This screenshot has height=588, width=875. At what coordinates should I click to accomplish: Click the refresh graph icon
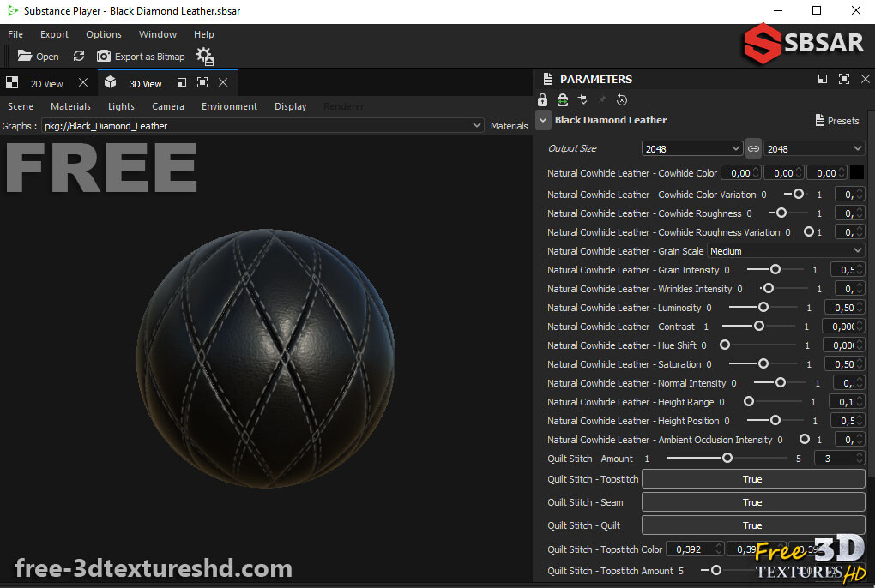[78, 56]
